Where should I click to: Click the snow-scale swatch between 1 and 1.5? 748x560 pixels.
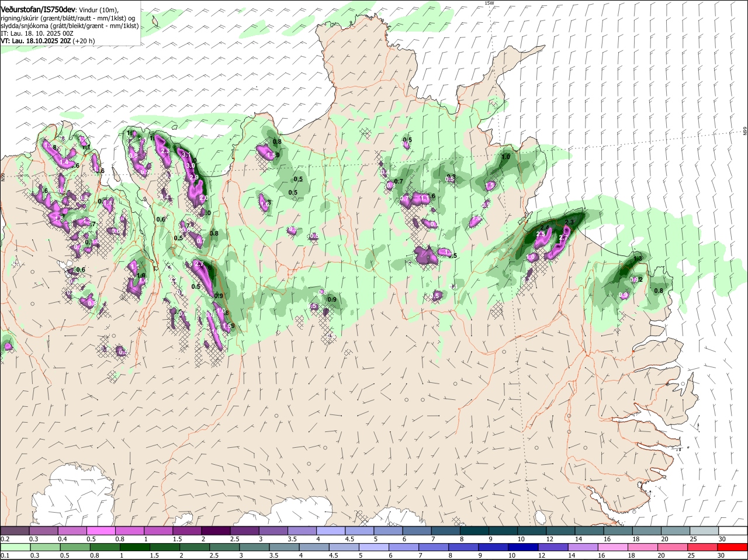pos(158,530)
